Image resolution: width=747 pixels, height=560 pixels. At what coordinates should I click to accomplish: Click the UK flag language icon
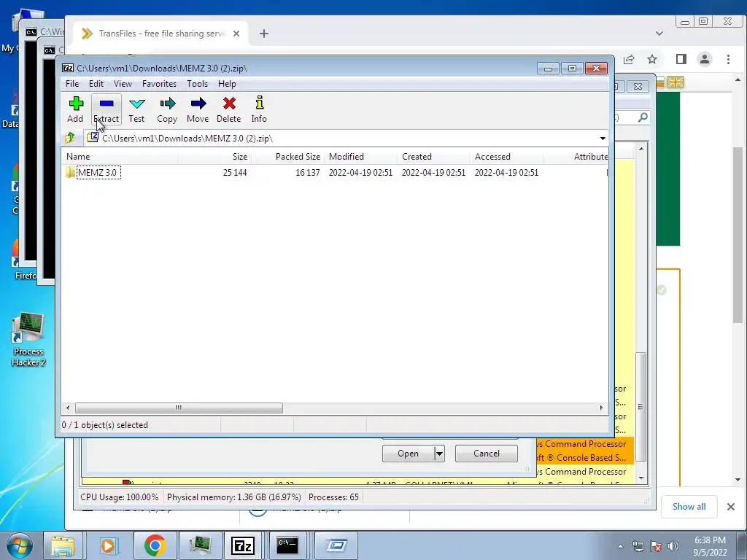click(x=676, y=82)
